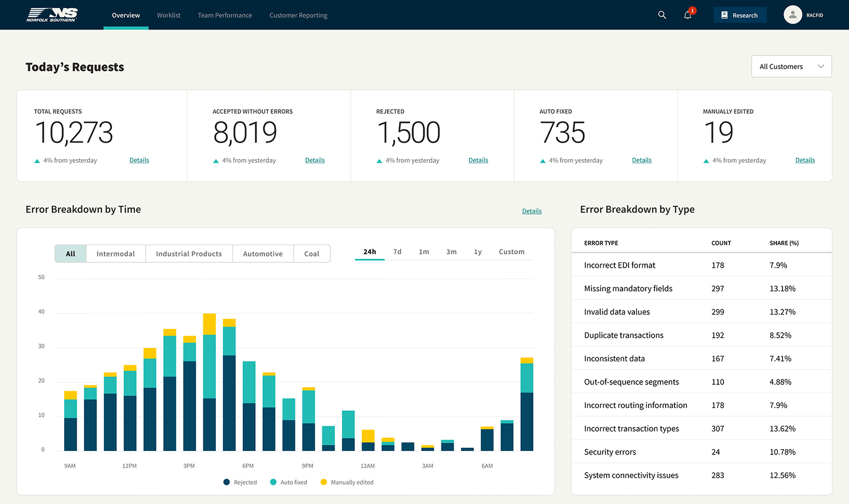Click the tallest chart bar near 3PM
849x504 pixels.
[x=209, y=382]
